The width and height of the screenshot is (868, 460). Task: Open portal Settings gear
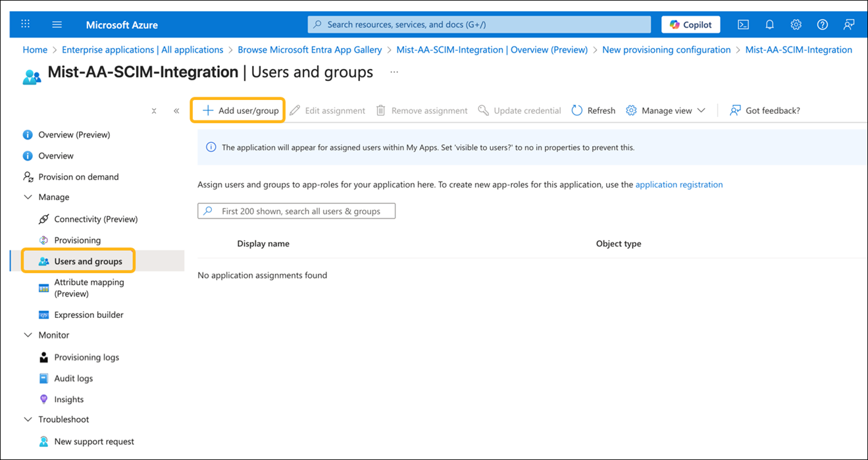(796, 24)
